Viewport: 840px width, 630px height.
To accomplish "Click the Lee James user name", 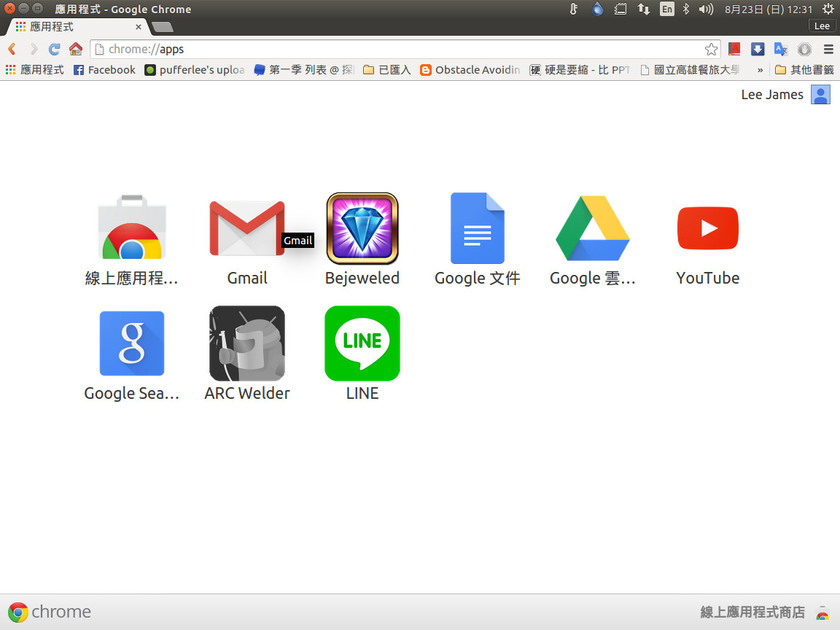I will [772, 95].
